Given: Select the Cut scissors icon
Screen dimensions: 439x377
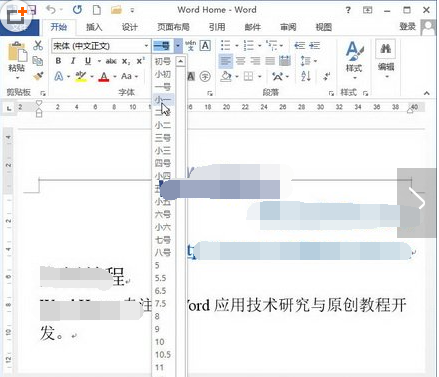Looking at the screenshot, I should [38, 45].
